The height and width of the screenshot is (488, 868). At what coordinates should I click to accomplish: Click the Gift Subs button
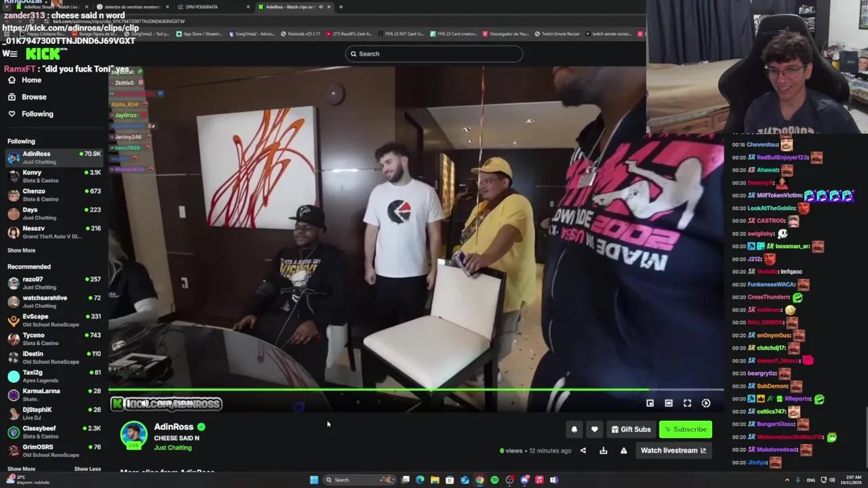631,429
